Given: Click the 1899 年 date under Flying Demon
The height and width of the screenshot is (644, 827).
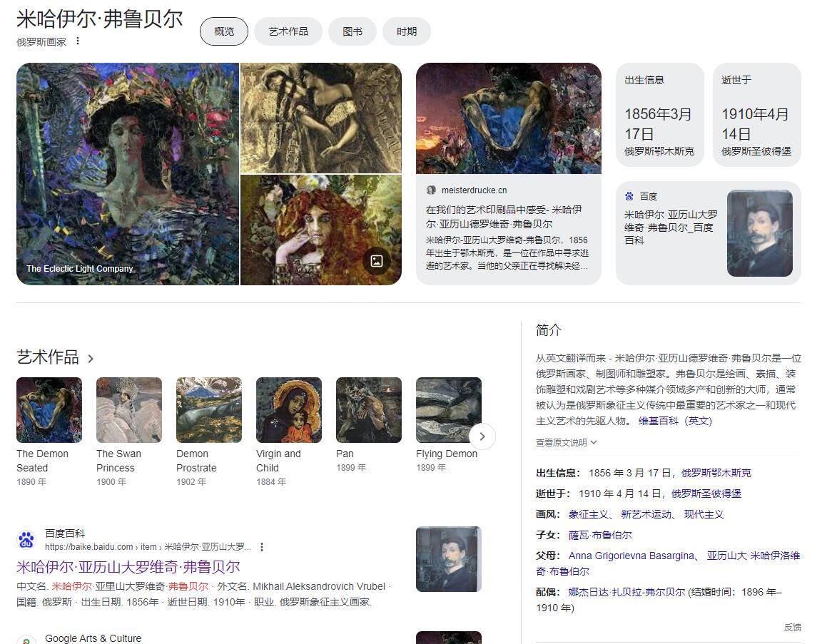Looking at the screenshot, I should [x=431, y=467].
